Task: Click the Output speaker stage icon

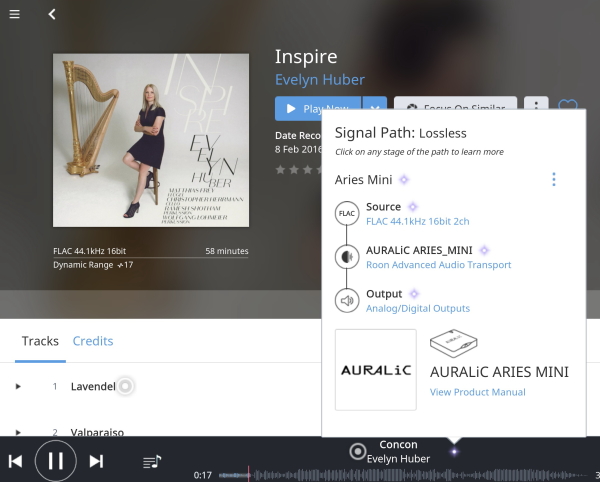Action: (x=347, y=301)
